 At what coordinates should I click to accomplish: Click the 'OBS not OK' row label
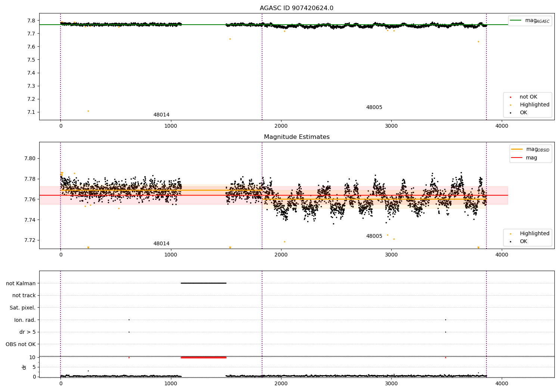[x=21, y=345]
